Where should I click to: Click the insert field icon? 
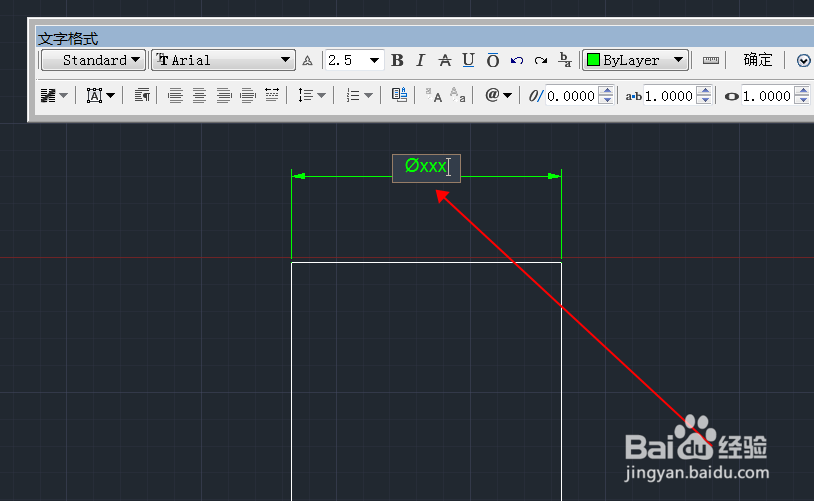(x=399, y=95)
